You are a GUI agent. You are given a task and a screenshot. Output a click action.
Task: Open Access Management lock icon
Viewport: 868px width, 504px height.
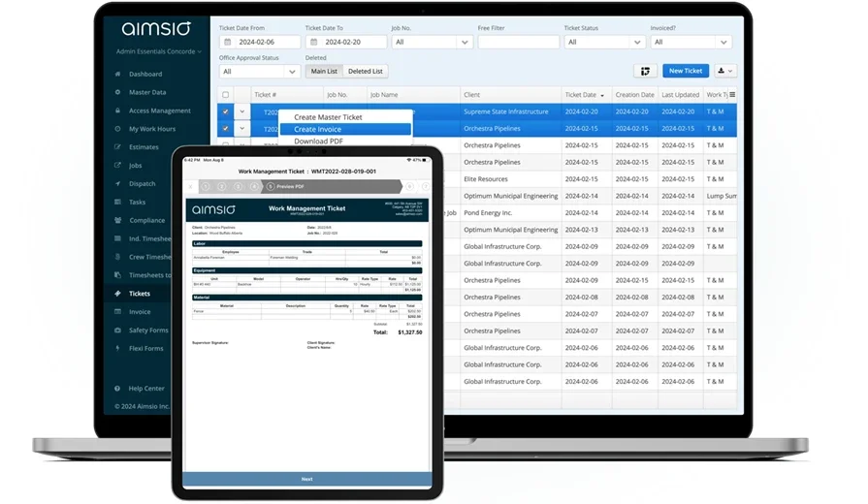coord(118,110)
